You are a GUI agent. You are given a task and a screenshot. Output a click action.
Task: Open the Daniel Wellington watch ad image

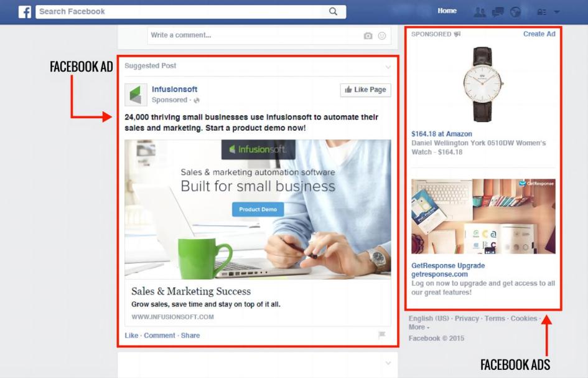point(483,85)
